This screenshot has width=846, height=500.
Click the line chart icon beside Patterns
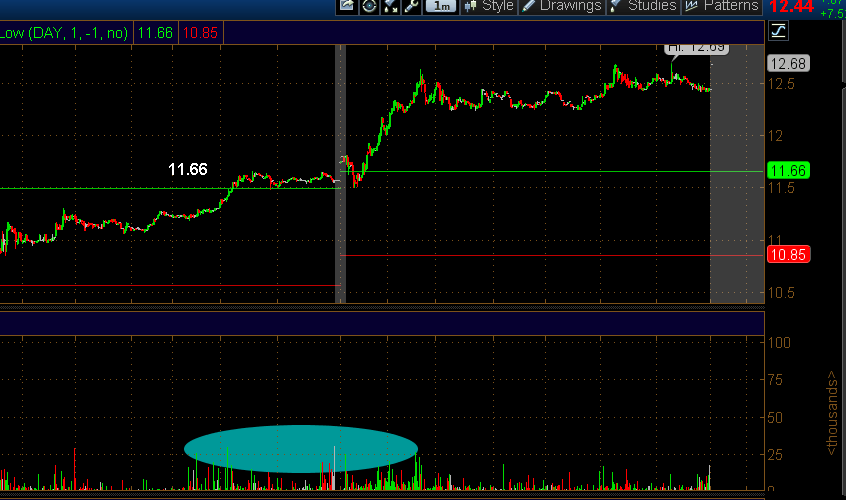point(692,6)
